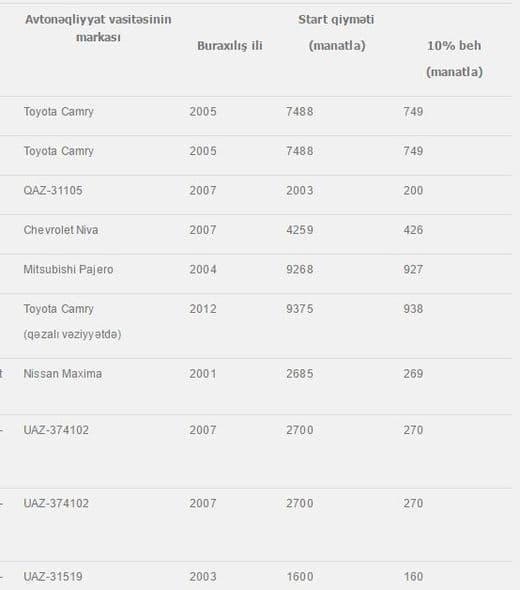The image size is (520, 590).
Task: Click the start price 1600 cell
Action: pyautogui.click(x=300, y=576)
